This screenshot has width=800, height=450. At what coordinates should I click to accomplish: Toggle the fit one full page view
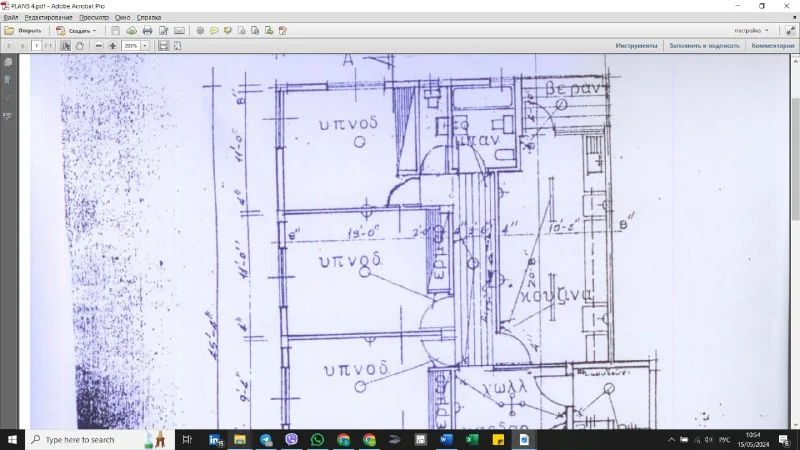[177, 46]
